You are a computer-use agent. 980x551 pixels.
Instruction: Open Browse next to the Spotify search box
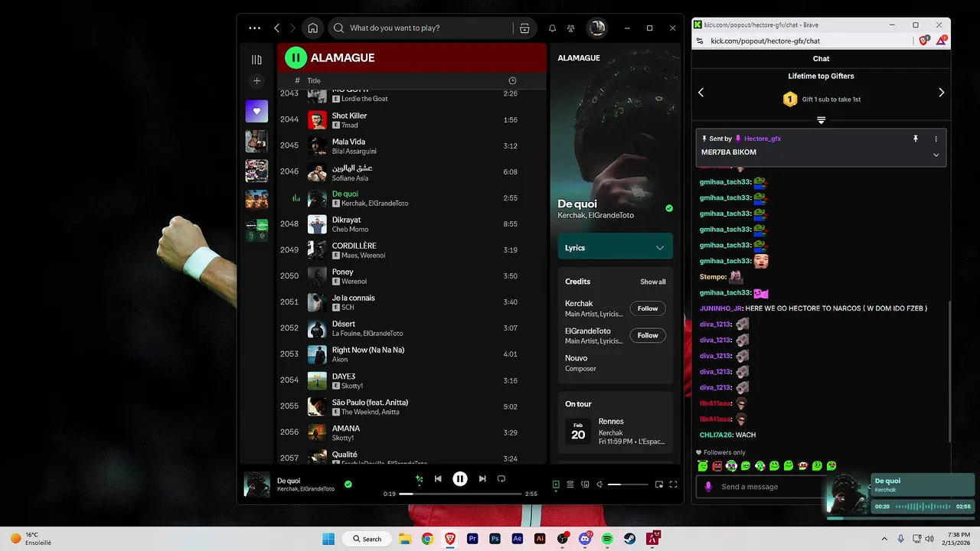(x=524, y=28)
